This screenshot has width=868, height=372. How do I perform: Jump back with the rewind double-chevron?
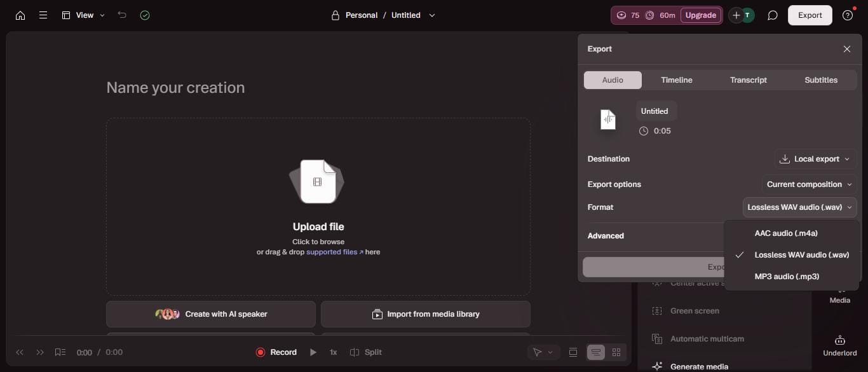point(20,352)
